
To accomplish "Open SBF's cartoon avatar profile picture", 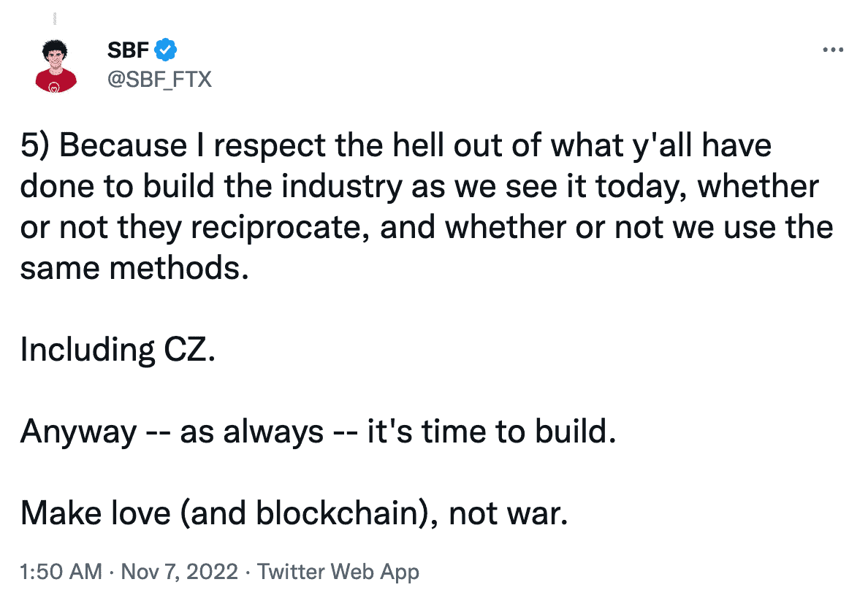I will (56, 66).
